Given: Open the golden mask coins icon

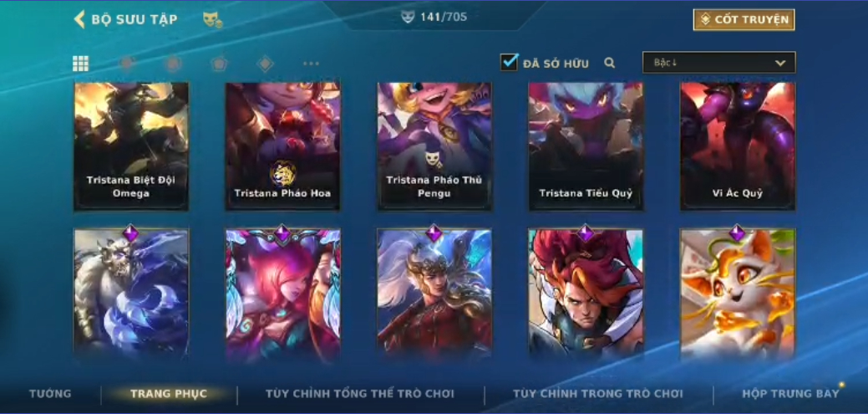Looking at the screenshot, I should (212, 20).
